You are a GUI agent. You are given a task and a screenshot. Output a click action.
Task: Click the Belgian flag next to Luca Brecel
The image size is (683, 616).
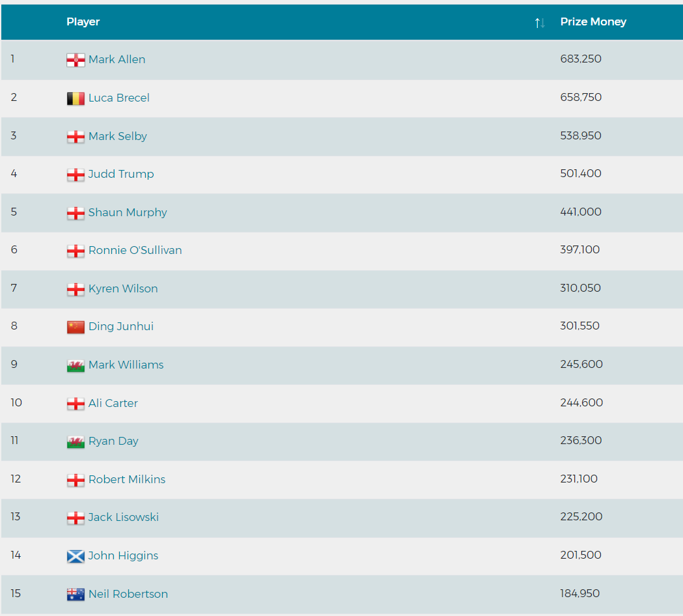coord(76,98)
